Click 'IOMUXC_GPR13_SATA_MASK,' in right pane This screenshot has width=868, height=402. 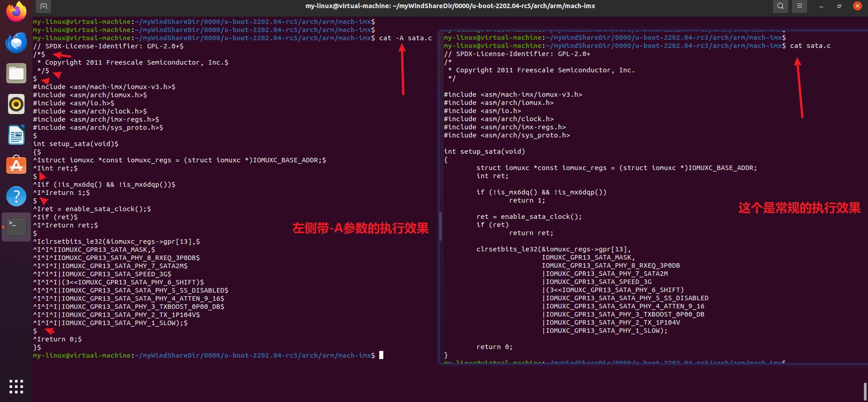588,258
